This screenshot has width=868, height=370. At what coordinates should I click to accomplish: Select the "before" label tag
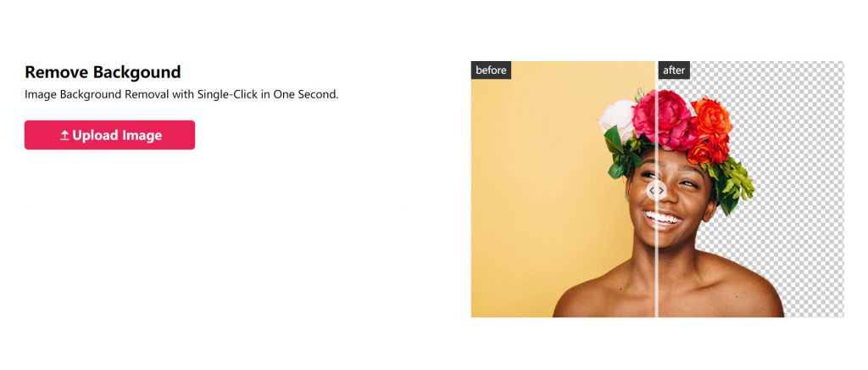coord(491,70)
